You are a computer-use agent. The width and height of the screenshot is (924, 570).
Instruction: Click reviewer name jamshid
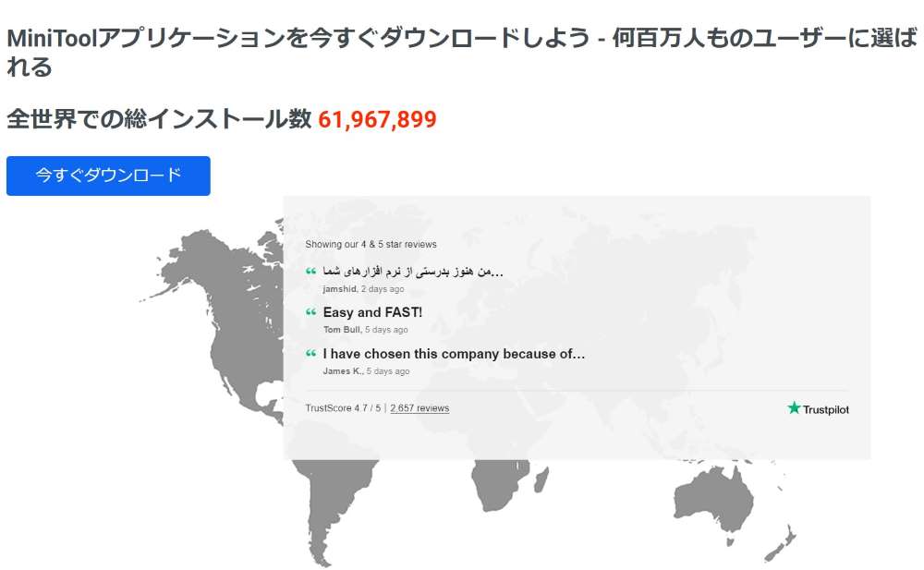point(339,289)
